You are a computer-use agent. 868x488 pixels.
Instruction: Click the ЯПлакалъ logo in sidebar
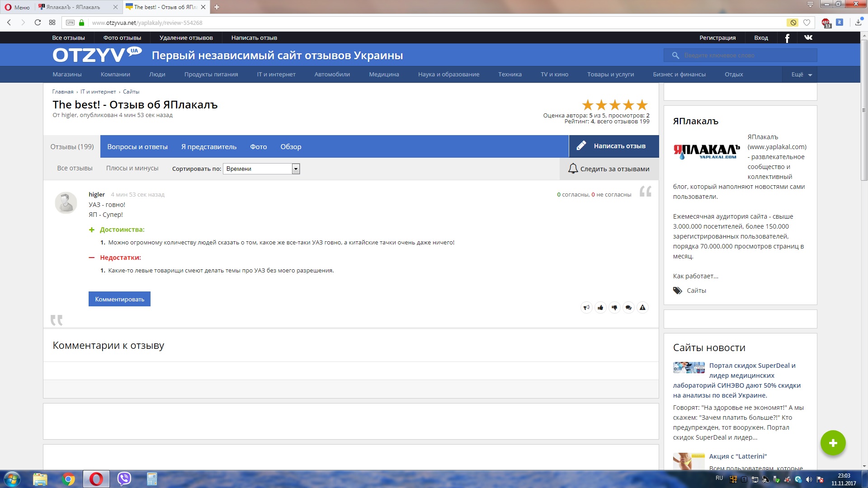(707, 151)
